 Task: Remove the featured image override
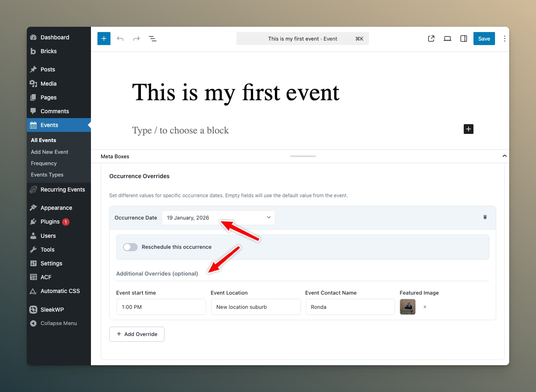pos(425,307)
